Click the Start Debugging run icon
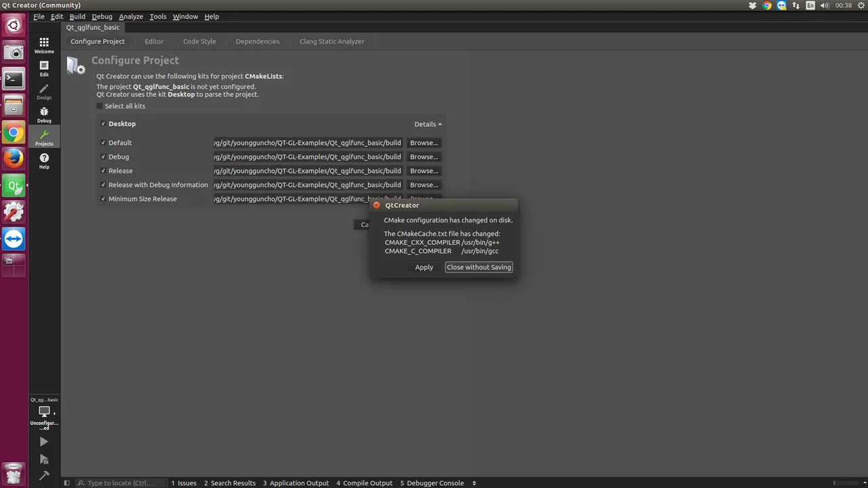868x488 pixels. [x=44, y=459]
